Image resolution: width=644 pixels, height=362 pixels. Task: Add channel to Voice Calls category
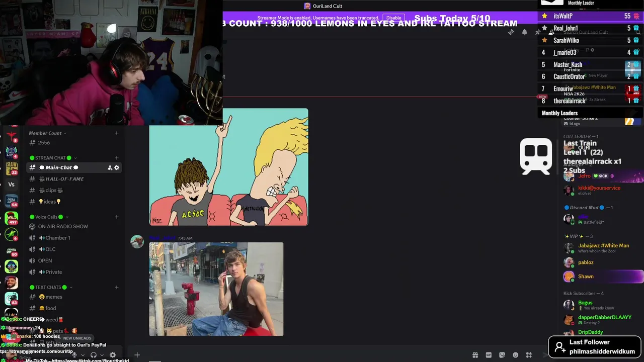point(117,217)
